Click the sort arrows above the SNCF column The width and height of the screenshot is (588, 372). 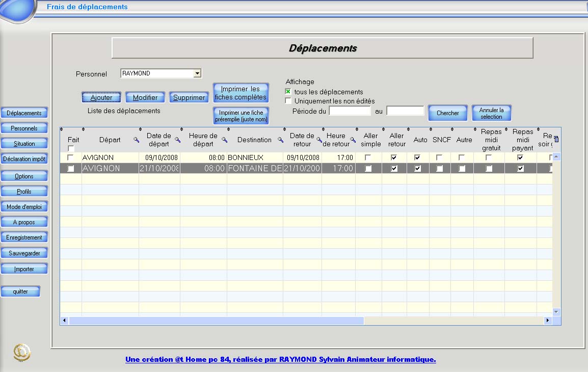[431, 129]
